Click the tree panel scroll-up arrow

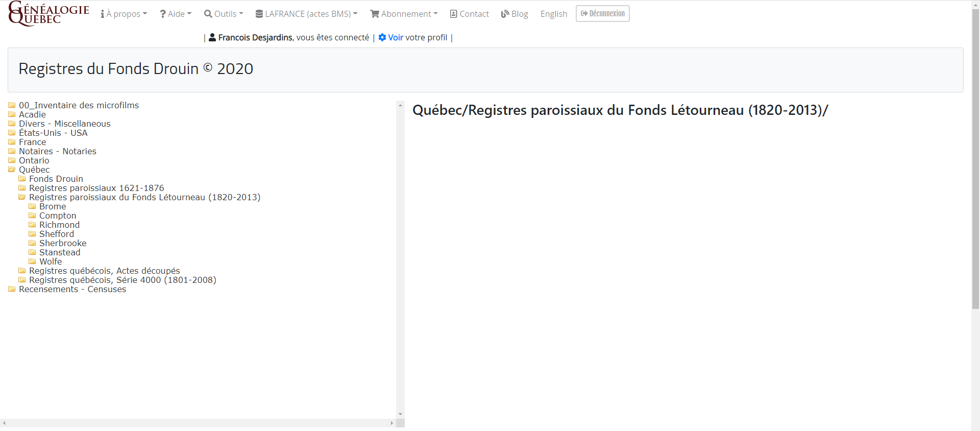(x=400, y=105)
